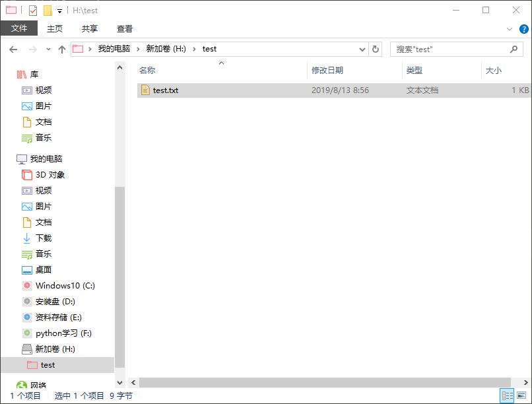Image resolution: width=532 pixels, height=404 pixels.
Task: Sort by 修改日期 column header
Action: (327, 71)
